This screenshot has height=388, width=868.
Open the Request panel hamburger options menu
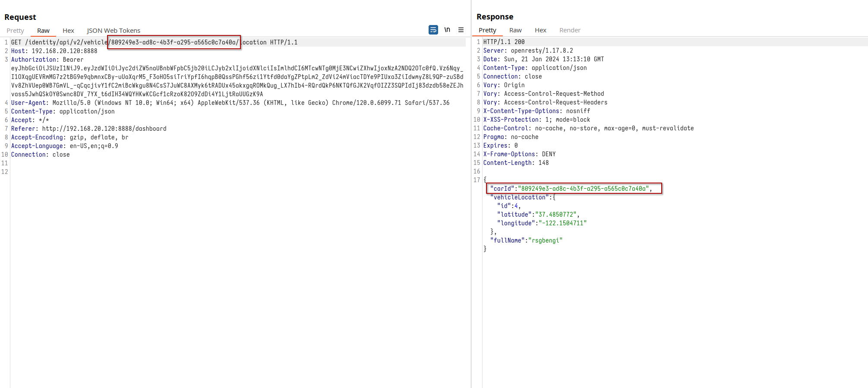pyautogui.click(x=461, y=30)
